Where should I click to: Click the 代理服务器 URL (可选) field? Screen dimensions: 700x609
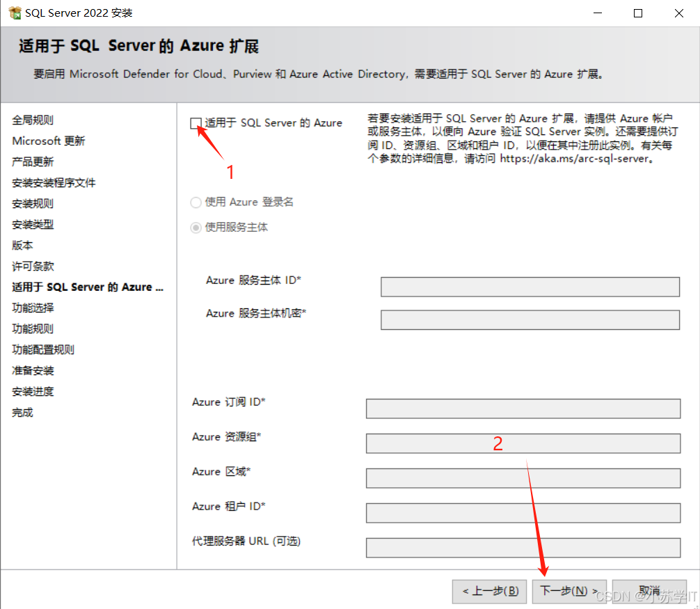coord(523,548)
